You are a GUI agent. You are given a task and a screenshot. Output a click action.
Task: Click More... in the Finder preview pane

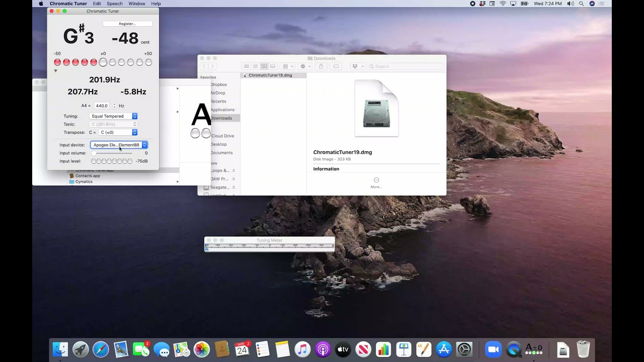(x=376, y=183)
